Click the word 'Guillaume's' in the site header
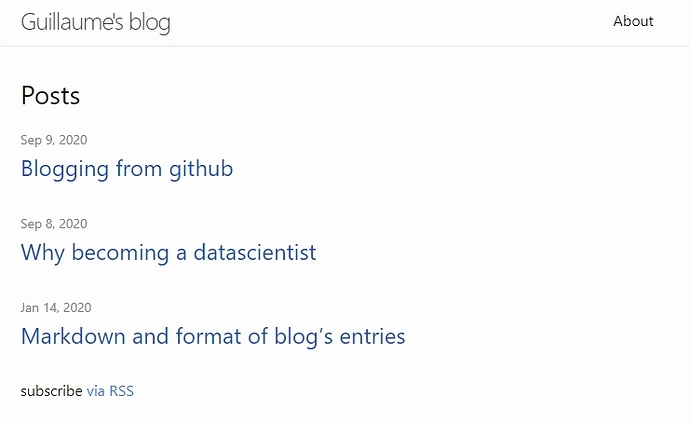This screenshot has width=690, height=423. 72,22
